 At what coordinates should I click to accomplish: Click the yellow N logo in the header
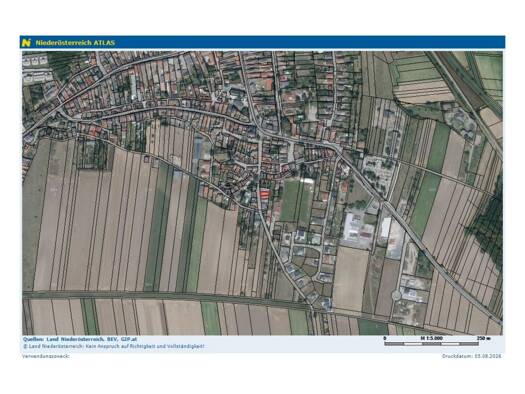(x=26, y=43)
